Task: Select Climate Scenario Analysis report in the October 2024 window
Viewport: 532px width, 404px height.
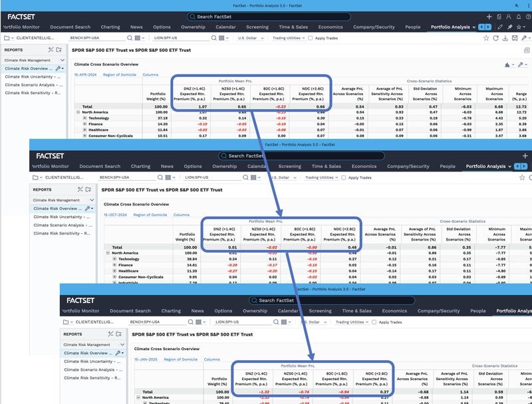Action: point(63,225)
